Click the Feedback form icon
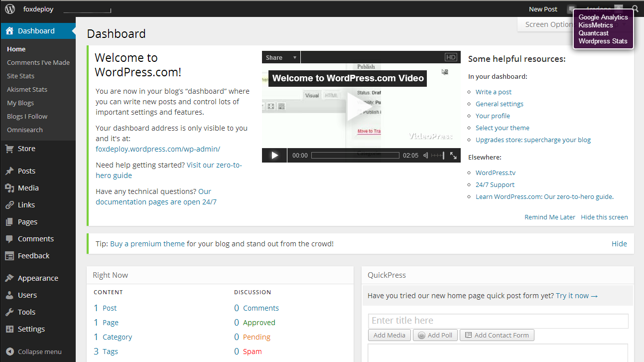The width and height of the screenshot is (644, 362). coord(9,256)
